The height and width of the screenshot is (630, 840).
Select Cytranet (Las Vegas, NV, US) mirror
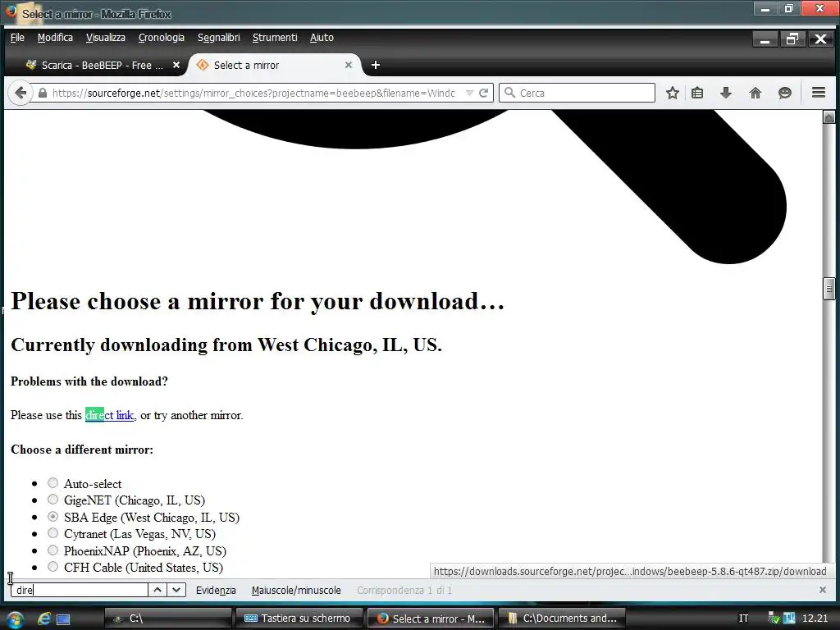coord(52,533)
